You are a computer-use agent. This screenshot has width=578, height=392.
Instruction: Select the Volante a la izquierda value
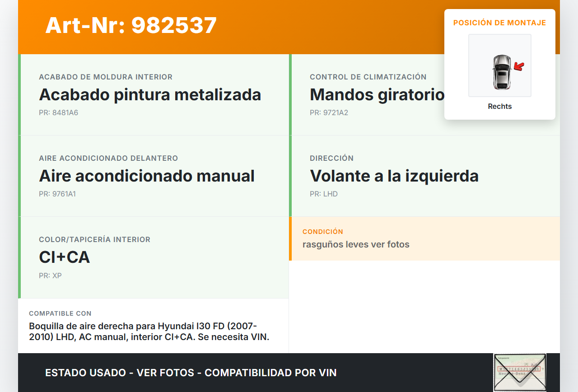[394, 176]
